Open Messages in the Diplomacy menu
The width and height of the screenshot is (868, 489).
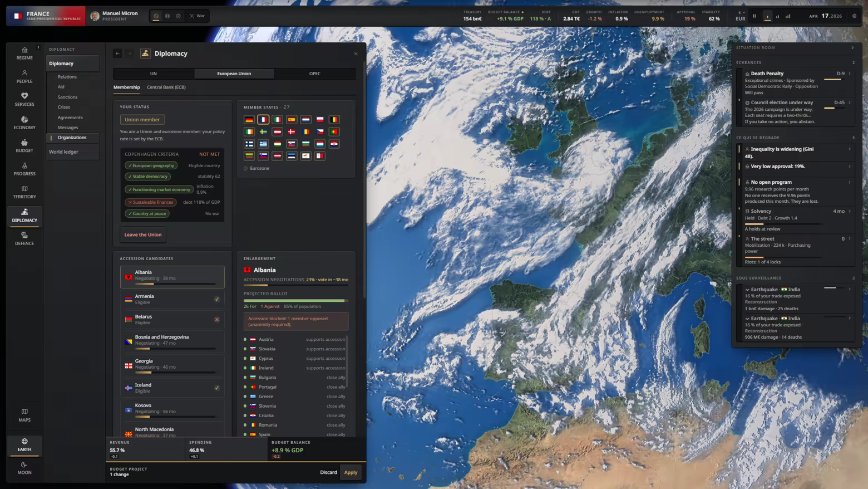click(x=68, y=128)
